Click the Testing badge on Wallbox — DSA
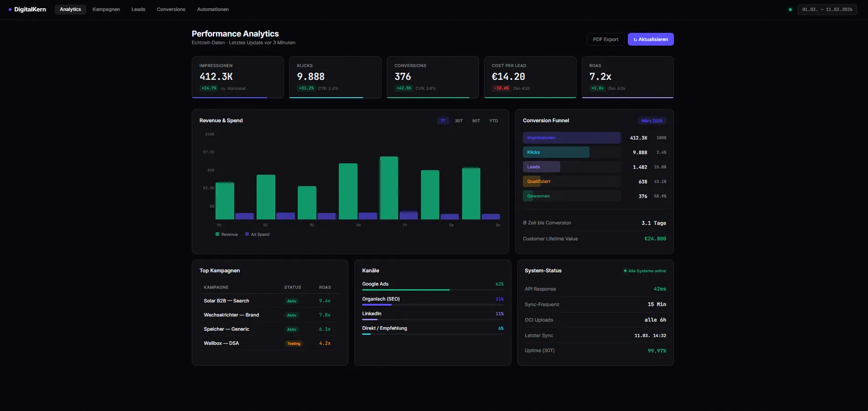 tap(294, 343)
